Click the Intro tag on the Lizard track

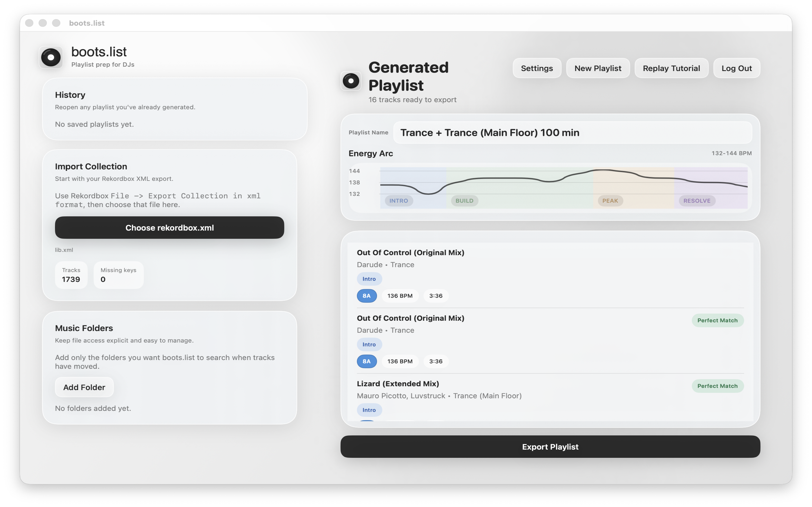click(x=369, y=410)
